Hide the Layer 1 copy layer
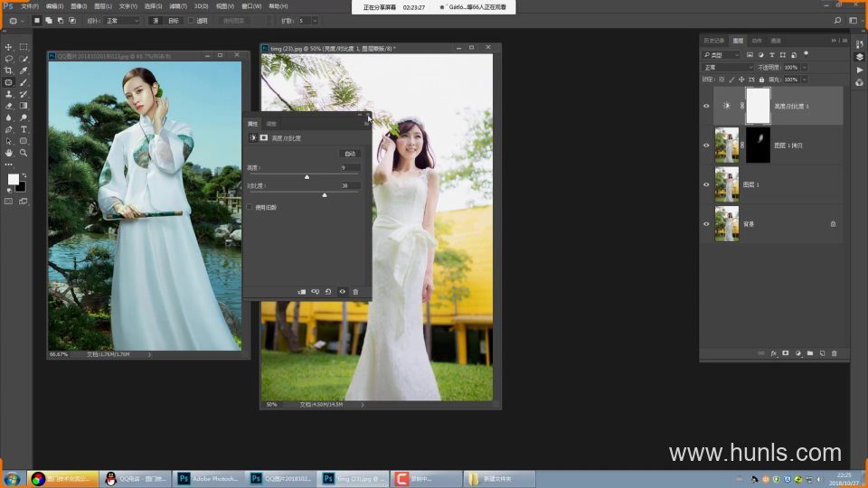Screen dimensions: 868x488 (x=706, y=145)
